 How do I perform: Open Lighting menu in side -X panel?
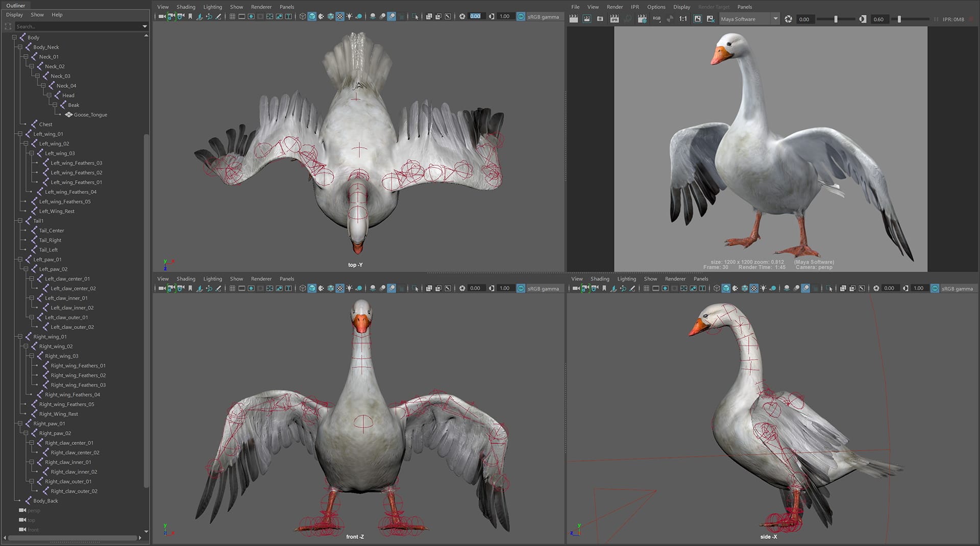pyautogui.click(x=626, y=279)
